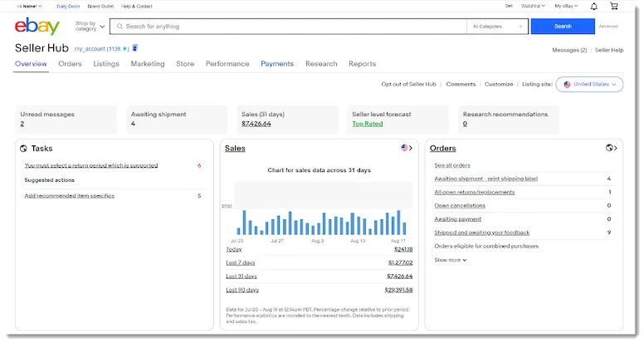Open the Sales panel heading link

tap(235, 149)
